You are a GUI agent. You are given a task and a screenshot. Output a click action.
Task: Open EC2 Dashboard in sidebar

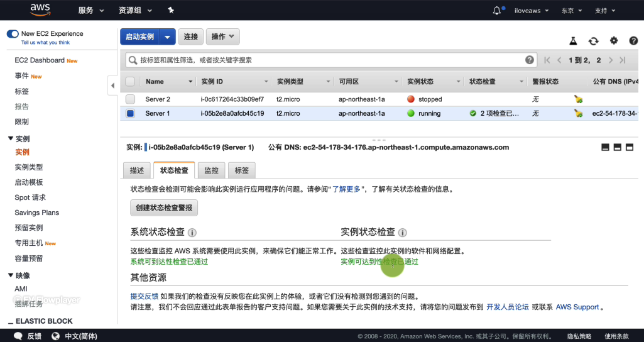pyautogui.click(x=40, y=60)
